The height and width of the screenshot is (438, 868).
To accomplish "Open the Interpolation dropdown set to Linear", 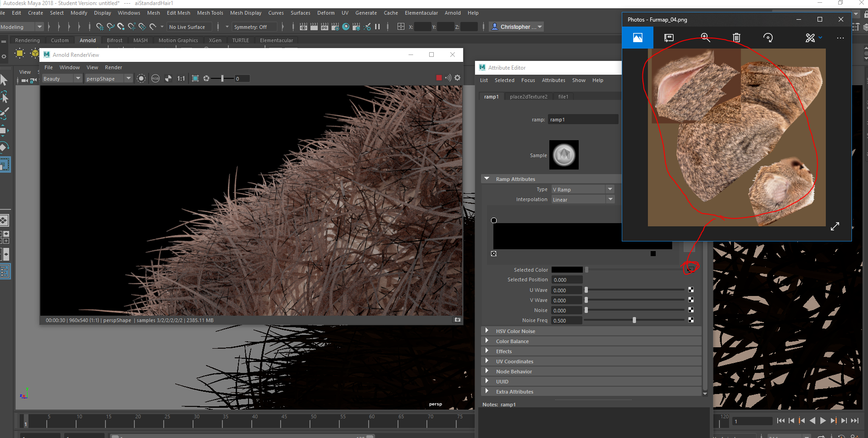I will [610, 199].
